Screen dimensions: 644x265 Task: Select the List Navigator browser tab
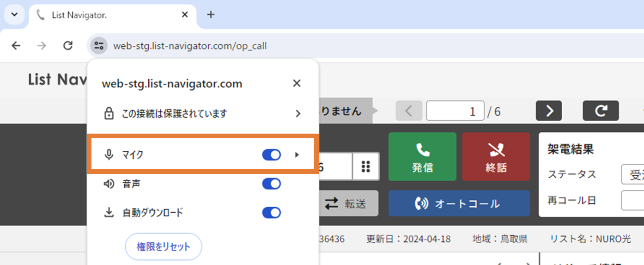click(106, 15)
